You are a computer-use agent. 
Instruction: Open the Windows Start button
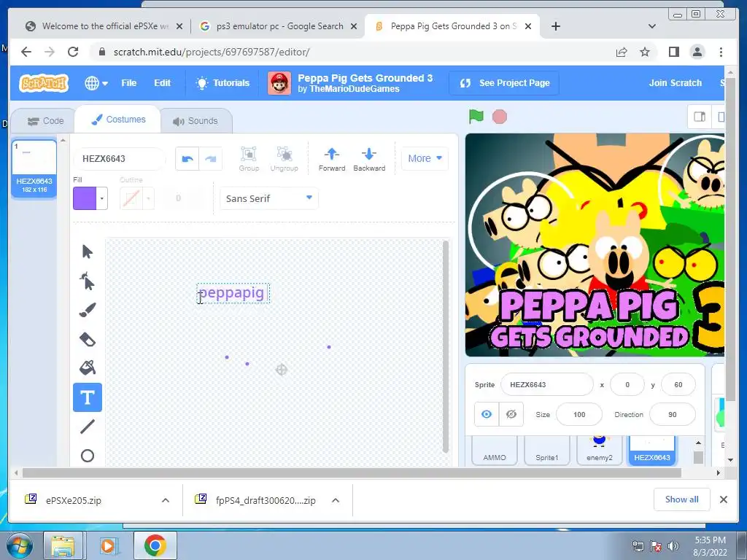pyautogui.click(x=20, y=545)
